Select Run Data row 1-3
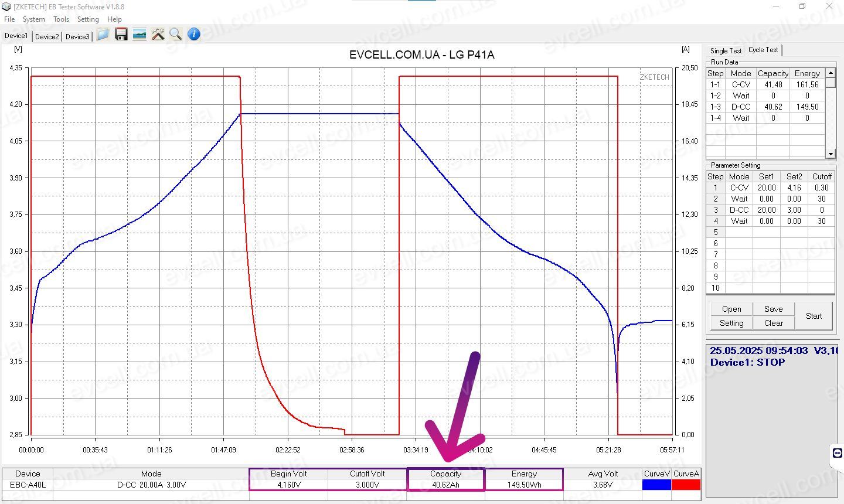 click(766, 107)
